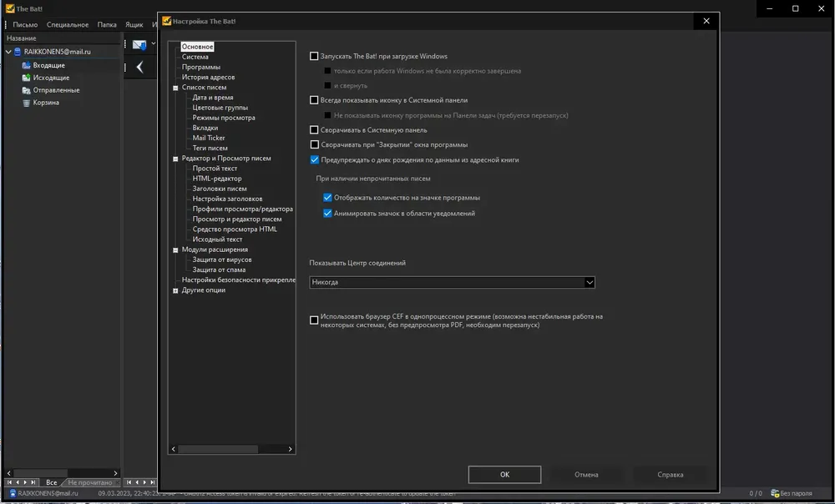Open the Sent mail folder icon (Отправленные)
The image size is (835, 504).
click(x=26, y=90)
